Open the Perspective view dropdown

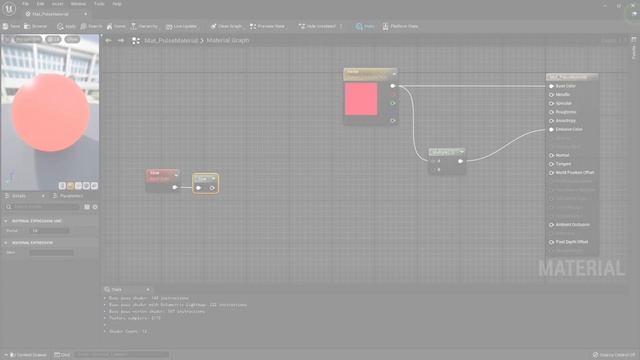coord(28,39)
